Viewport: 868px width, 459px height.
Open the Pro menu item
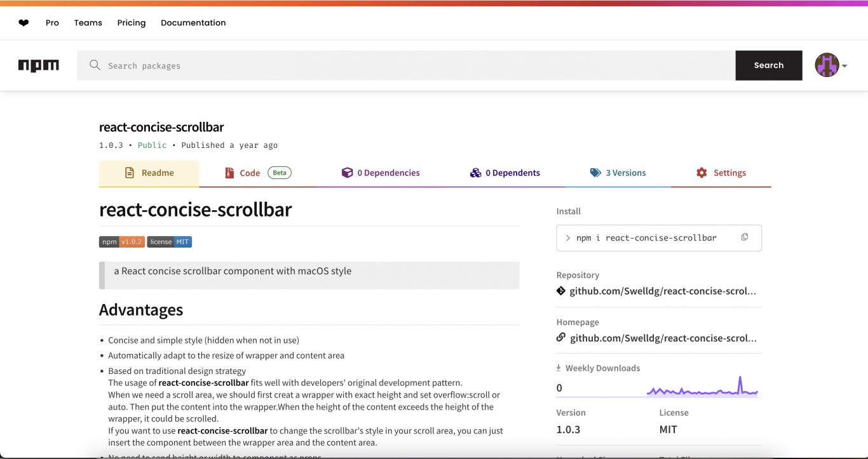pyautogui.click(x=52, y=23)
